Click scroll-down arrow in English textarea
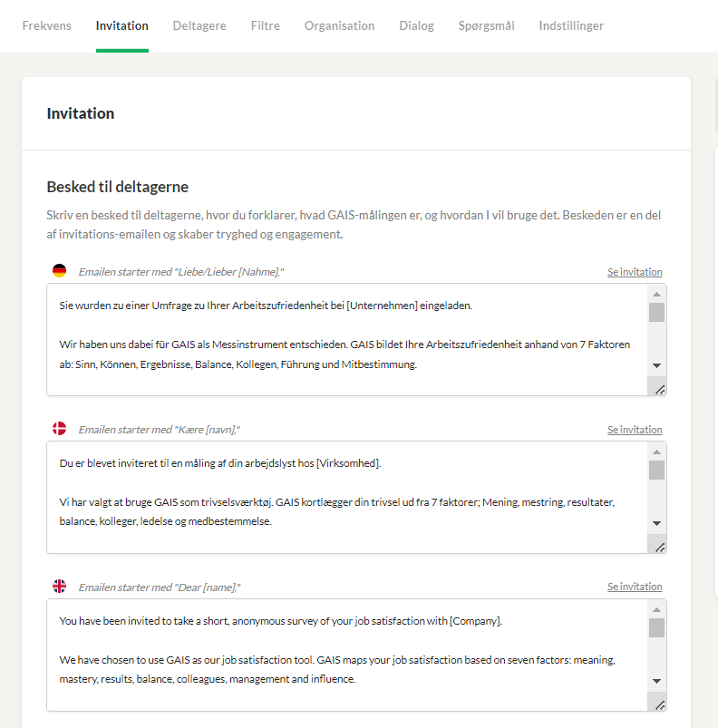This screenshot has width=718, height=728. pos(656,681)
